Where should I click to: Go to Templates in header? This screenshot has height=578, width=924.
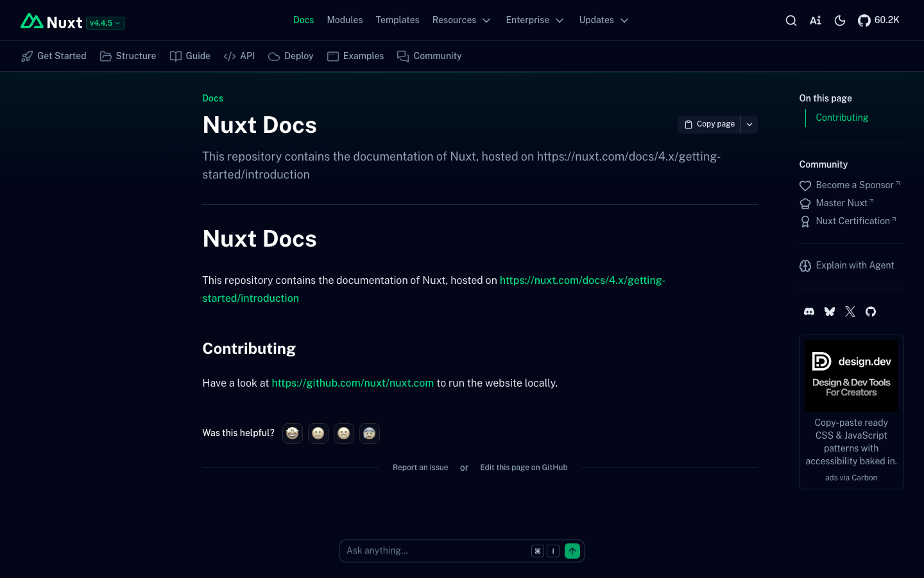(x=397, y=21)
